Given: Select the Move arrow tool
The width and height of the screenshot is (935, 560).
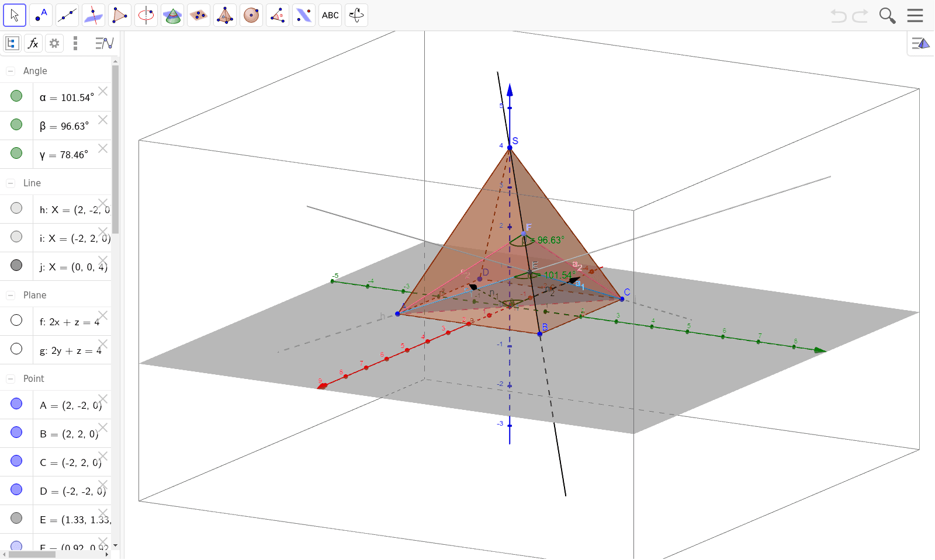Looking at the screenshot, I should click(15, 15).
